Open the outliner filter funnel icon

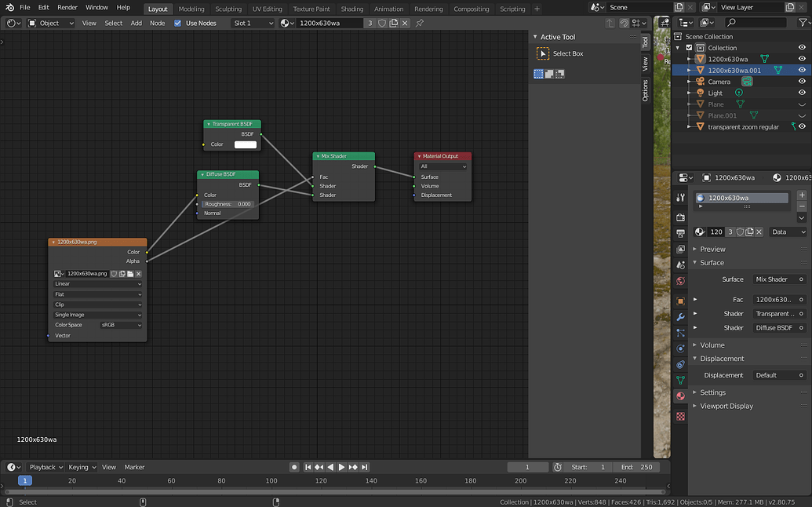803,22
